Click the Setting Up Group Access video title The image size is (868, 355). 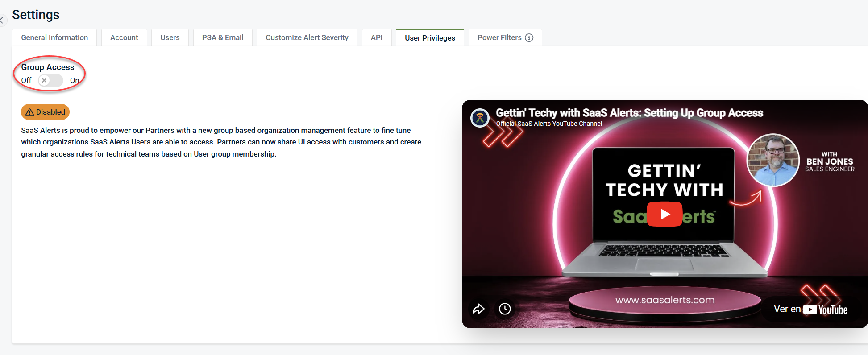point(629,113)
